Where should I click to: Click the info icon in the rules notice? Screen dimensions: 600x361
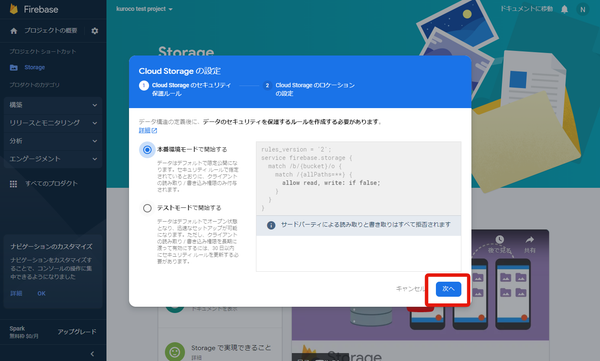(271, 225)
